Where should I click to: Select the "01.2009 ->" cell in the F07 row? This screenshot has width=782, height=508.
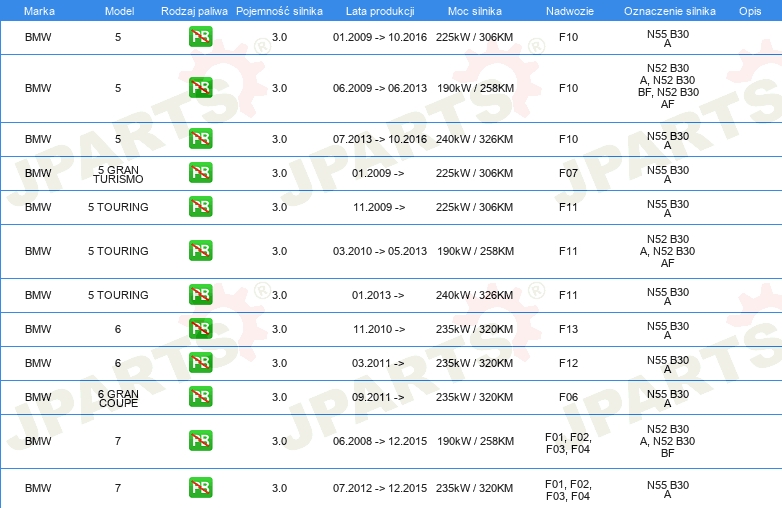(378, 173)
